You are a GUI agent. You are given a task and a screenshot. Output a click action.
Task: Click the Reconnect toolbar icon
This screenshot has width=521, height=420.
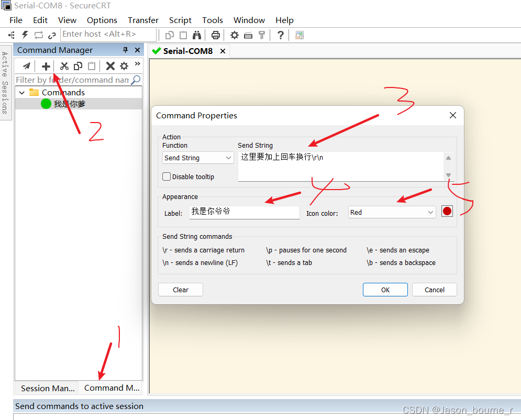point(39,35)
